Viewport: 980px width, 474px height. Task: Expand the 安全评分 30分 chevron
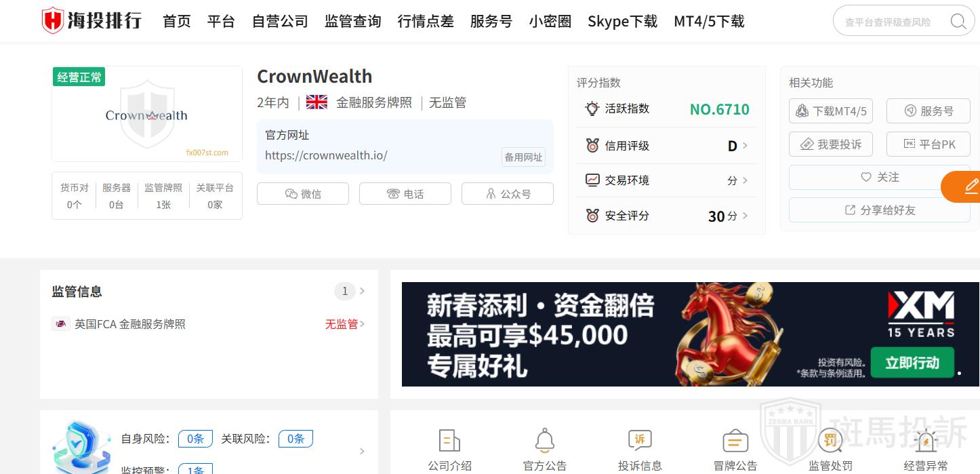[x=745, y=216]
